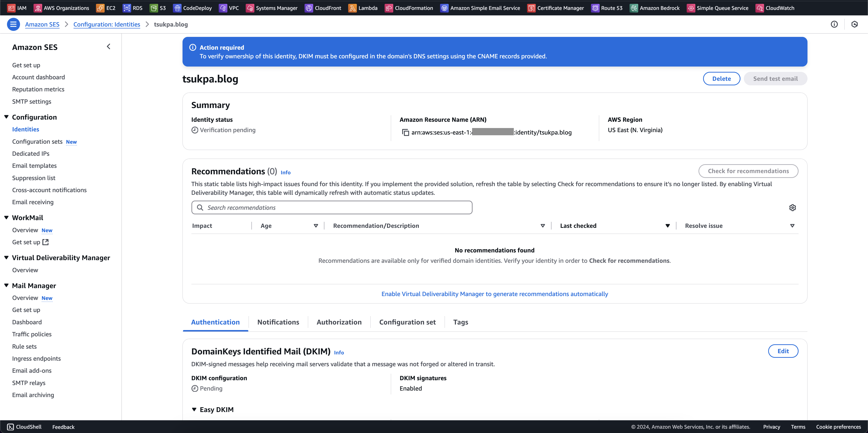Open the Certificate Manager shortcut icon
This screenshot has height=433, width=868.
point(531,8)
